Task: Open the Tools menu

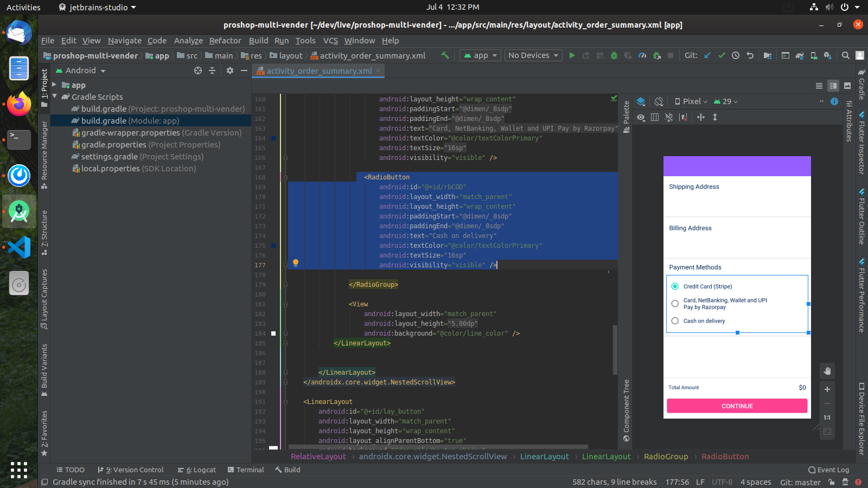Action: (305, 41)
